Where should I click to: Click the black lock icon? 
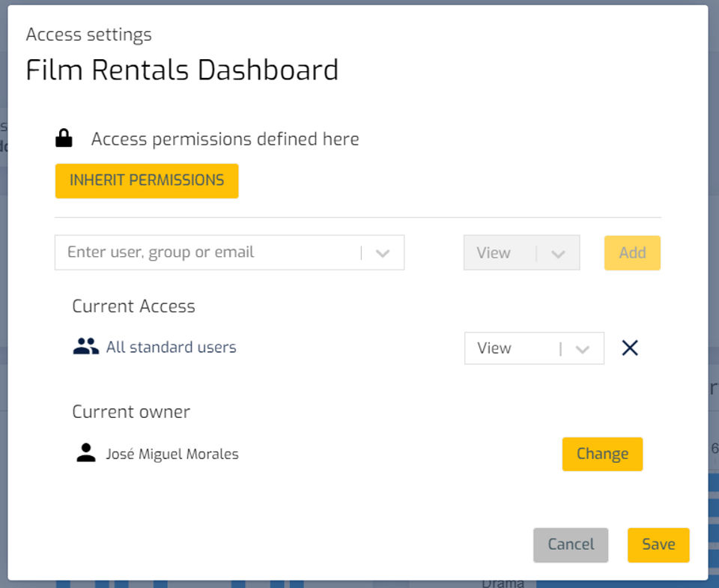tap(64, 139)
